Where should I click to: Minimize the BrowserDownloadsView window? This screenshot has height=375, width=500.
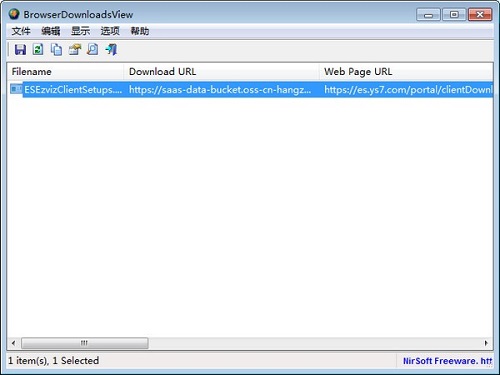428,15
